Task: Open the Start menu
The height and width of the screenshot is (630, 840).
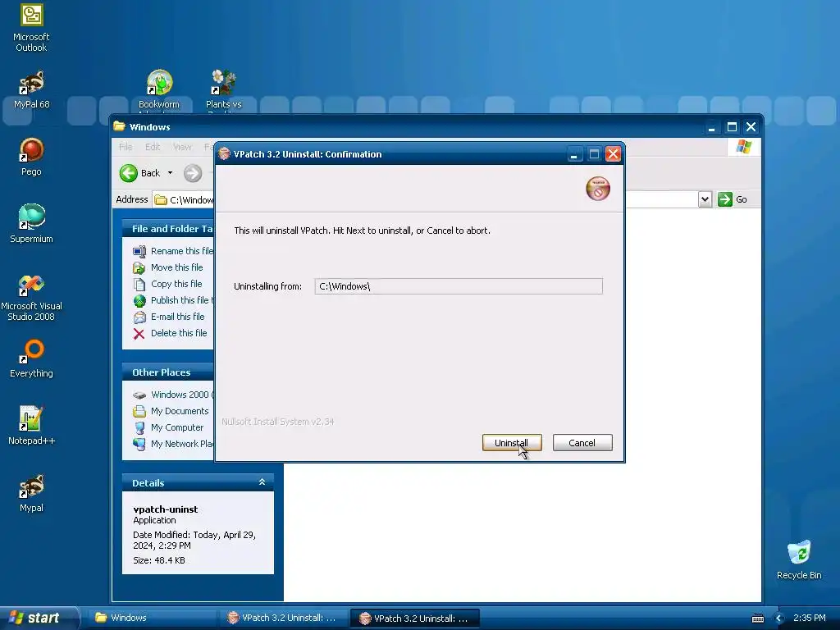Action: point(38,618)
